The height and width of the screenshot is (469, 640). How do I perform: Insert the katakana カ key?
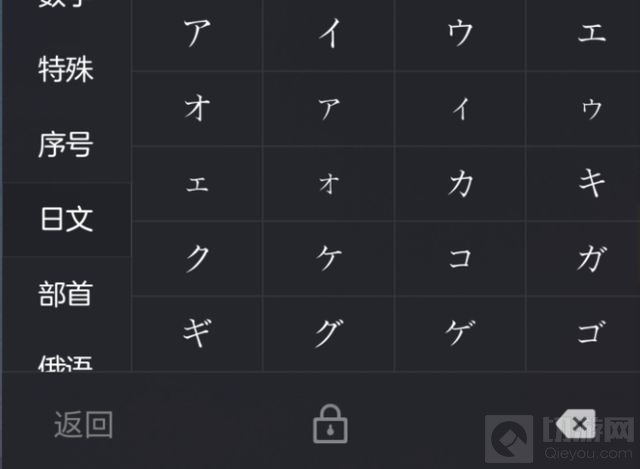tap(460, 183)
